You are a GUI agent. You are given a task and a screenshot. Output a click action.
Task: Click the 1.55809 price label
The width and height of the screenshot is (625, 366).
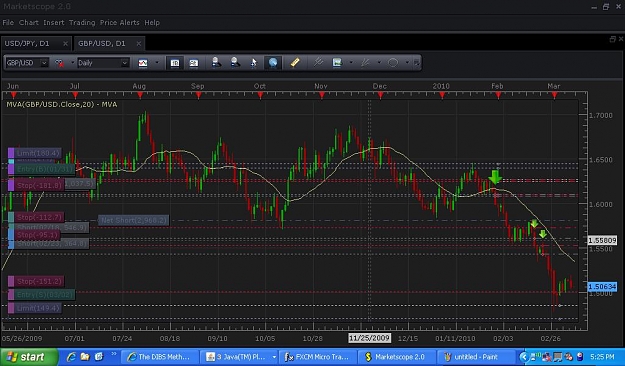(x=602, y=240)
